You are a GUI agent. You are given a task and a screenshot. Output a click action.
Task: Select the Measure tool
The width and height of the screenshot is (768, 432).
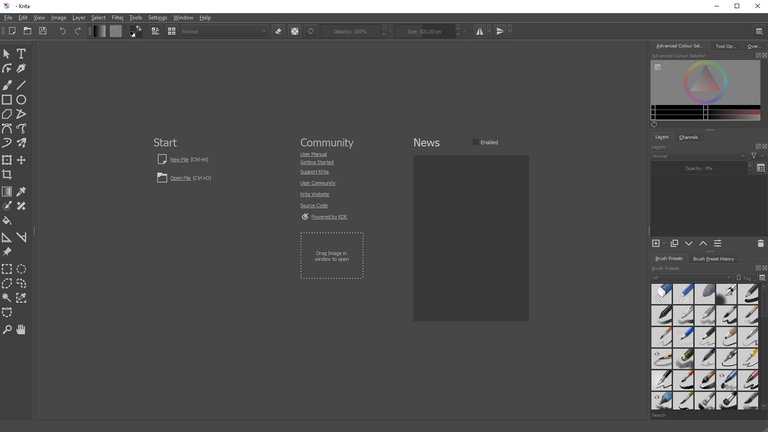21,238
